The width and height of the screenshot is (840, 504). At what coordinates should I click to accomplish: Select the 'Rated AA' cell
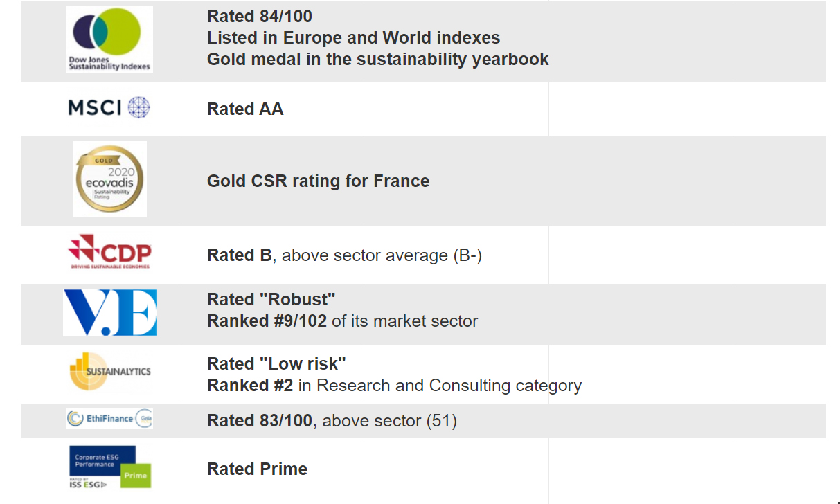(x=245, y=109)
